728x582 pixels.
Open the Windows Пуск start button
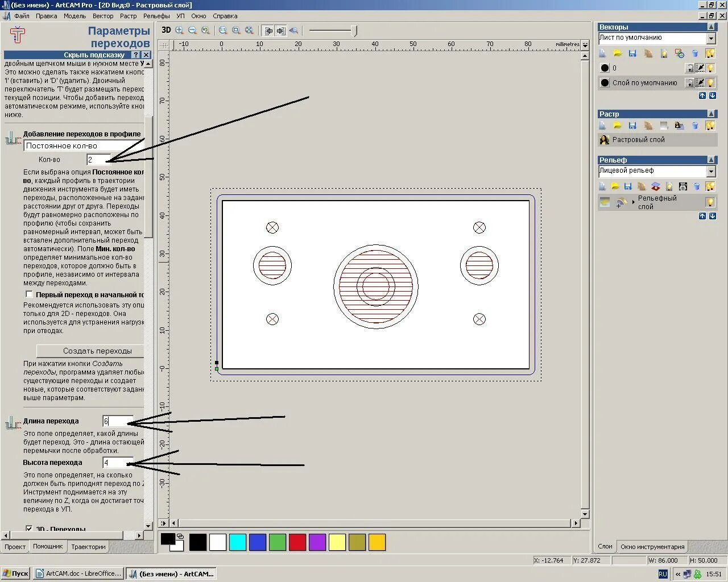tap(15, 573)
